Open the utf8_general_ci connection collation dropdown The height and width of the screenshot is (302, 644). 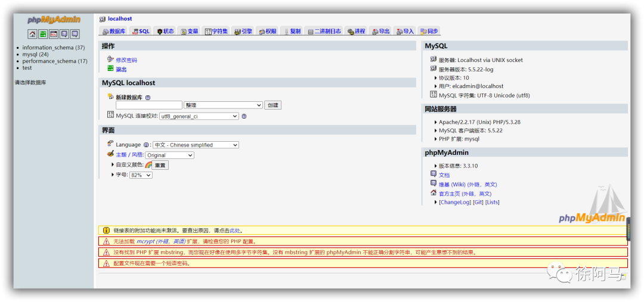[x=199, y=116]
